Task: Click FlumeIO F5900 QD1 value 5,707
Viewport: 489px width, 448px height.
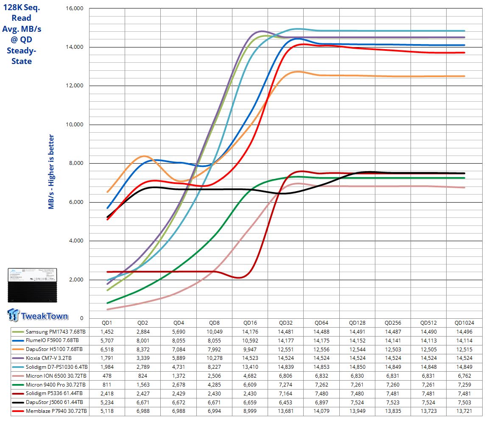Action: coord(107,341)
